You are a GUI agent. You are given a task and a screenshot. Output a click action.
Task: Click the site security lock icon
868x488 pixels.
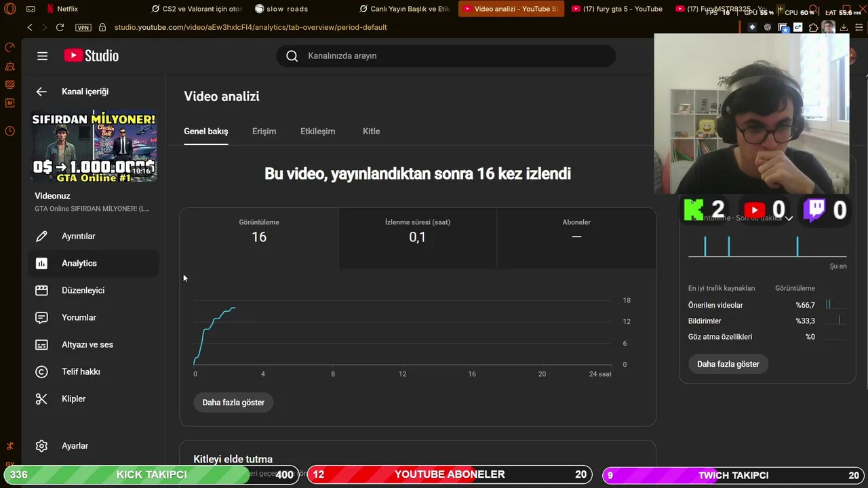click(x=102, y=27)
